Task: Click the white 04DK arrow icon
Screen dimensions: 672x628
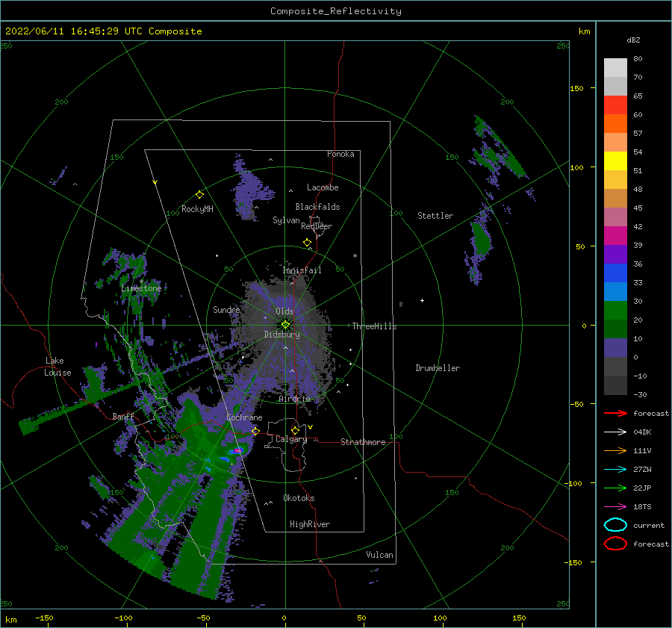Action: point(615,432)
